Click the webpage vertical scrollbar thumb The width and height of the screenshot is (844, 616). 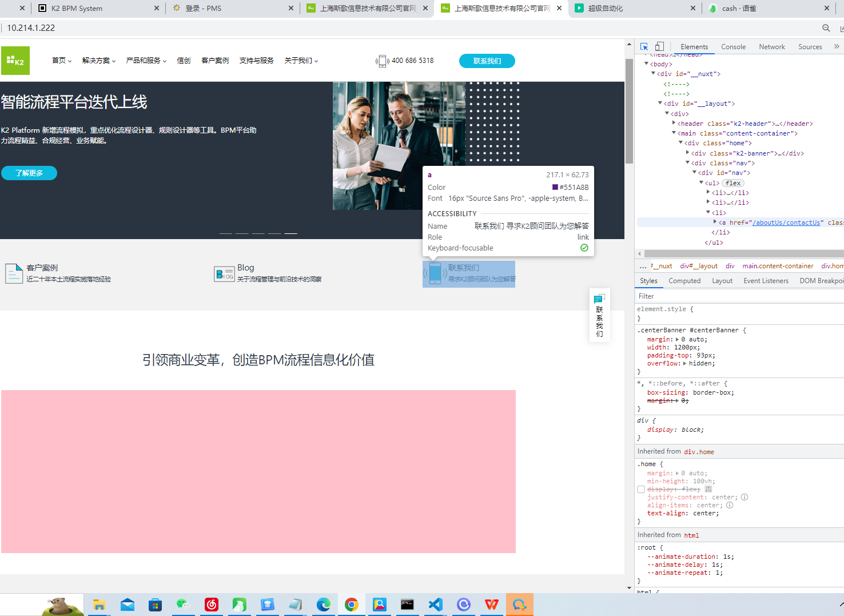(629, 111)
